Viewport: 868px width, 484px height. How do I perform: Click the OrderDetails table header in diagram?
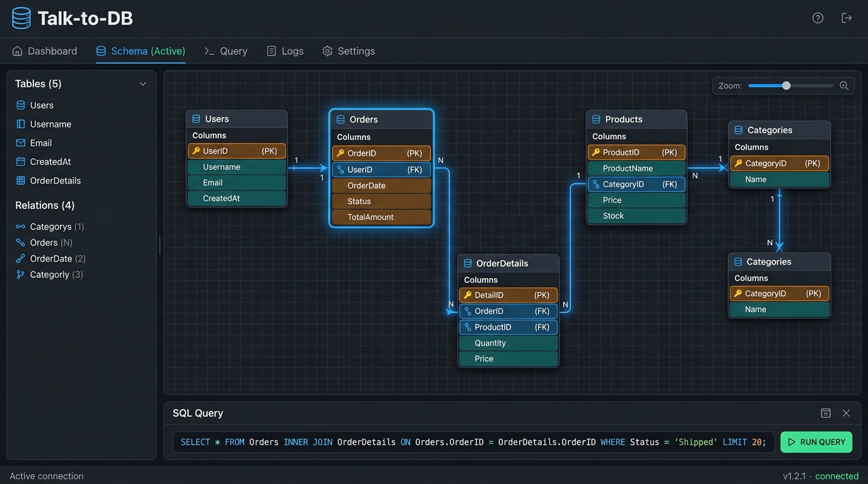[508, 263]
